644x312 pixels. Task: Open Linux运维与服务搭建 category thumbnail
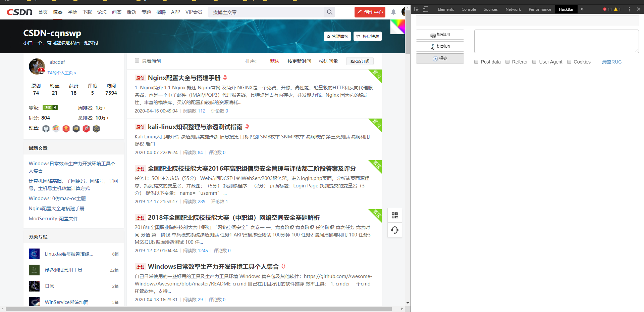coord(34,254)
